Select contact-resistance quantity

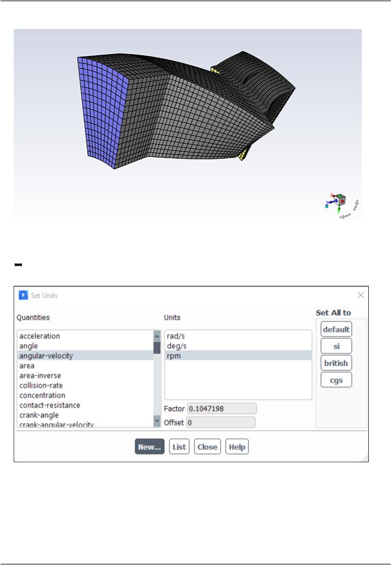click(85, 405)
